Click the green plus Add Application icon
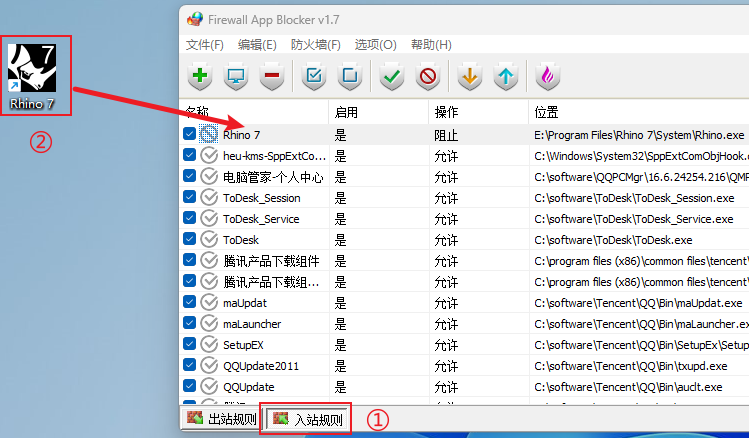 coord(200,76)
